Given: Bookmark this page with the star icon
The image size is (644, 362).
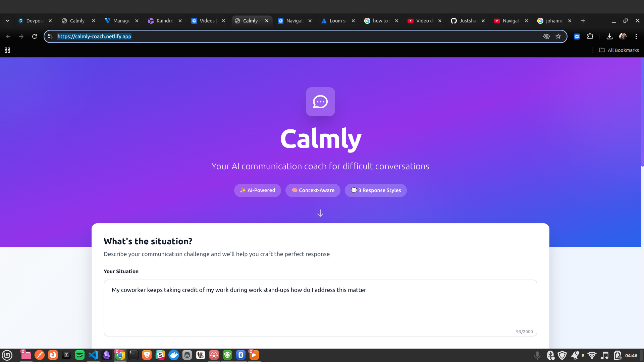Looking at the screenshot, I should [x=558, y=37].
